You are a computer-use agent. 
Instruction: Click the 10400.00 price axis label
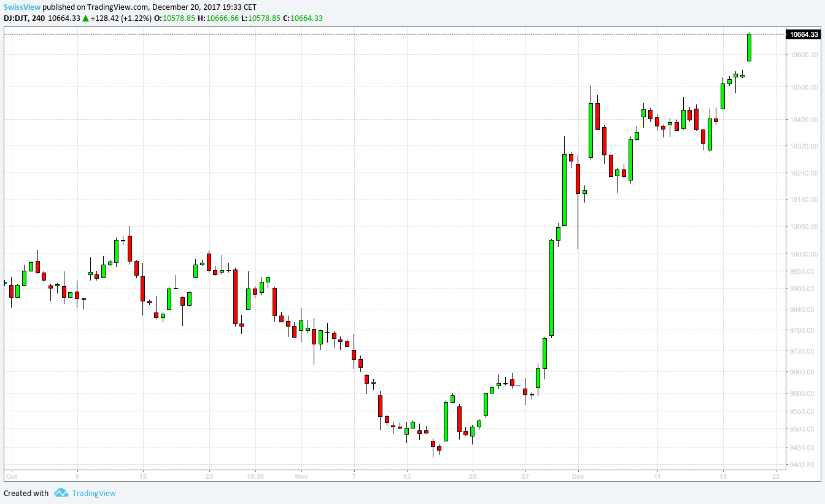[x=805, y=120]
